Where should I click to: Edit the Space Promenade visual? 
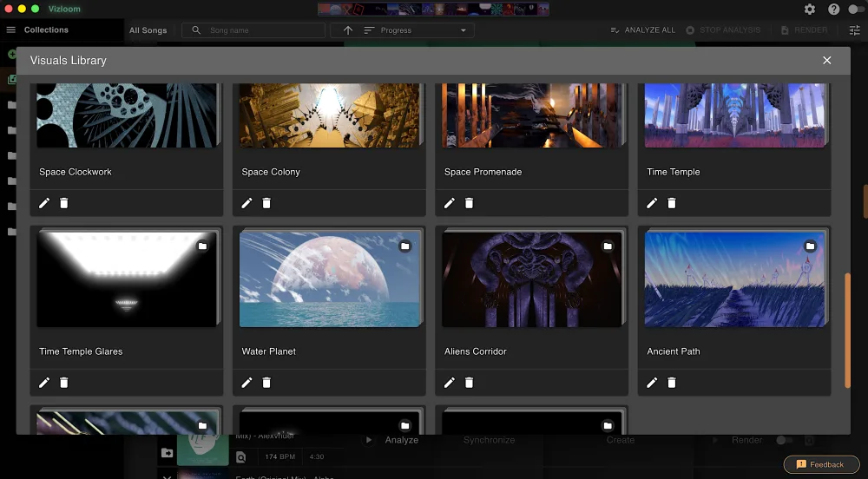[450, 204]
